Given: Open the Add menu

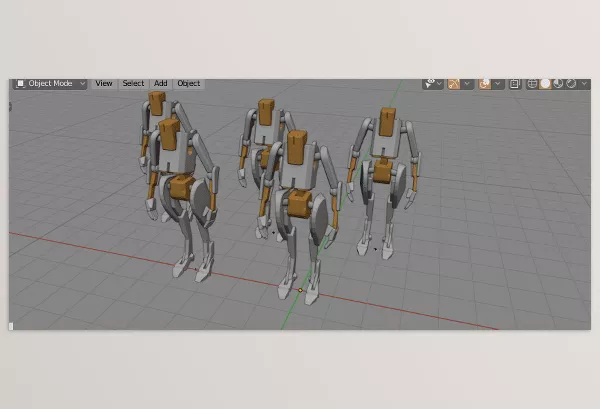Looking at the screenshot, I should (x=160, y=83).
